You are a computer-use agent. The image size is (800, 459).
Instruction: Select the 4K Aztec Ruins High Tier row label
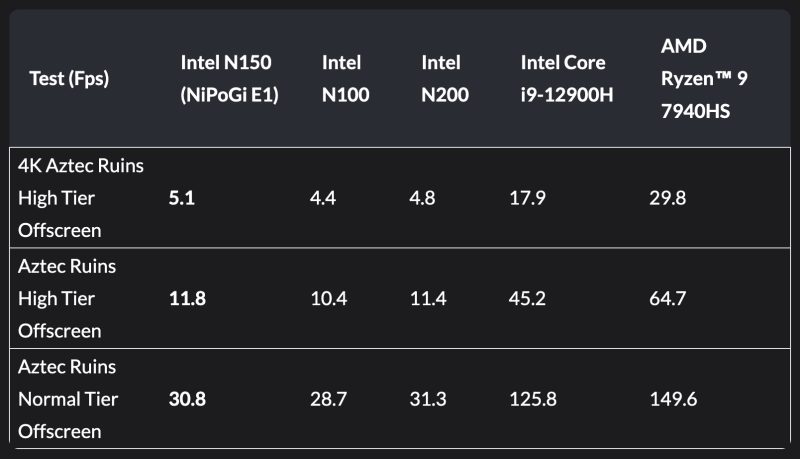point(81,198)
